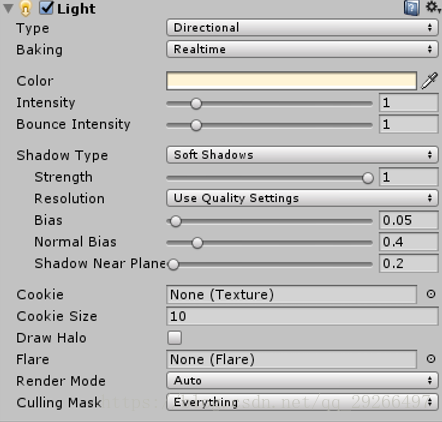Image resolution: width=442 pixels, height=422 pixels.
Task: Enable the Draw Halo checkbox
Action: coord(175,338)
